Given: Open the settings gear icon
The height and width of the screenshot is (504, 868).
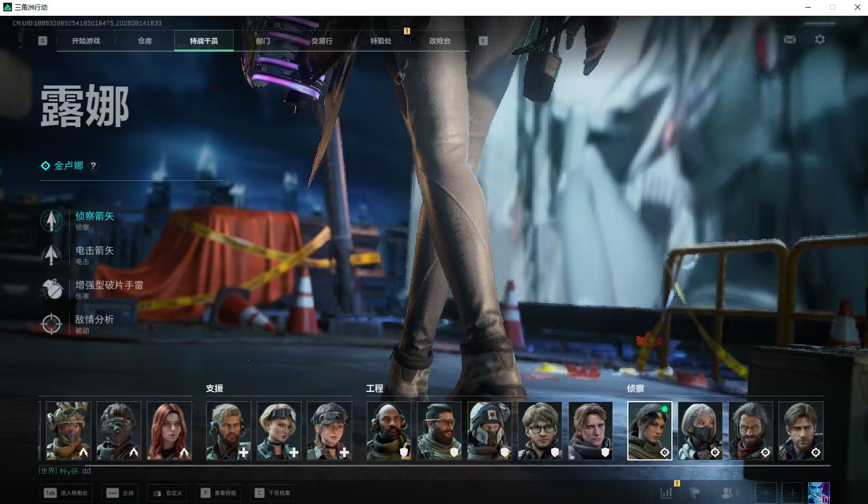Looking at the screenshot, I should [x=820, y=40].
